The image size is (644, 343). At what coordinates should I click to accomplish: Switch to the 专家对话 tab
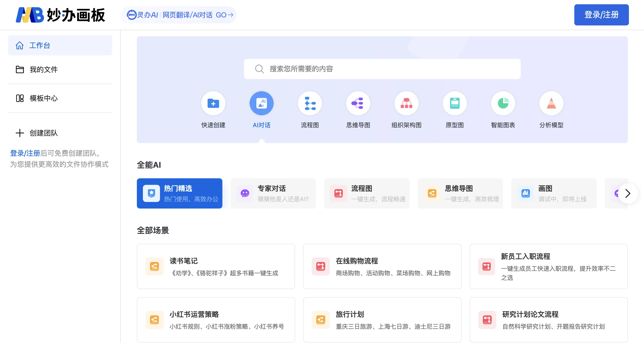(273, 193)
